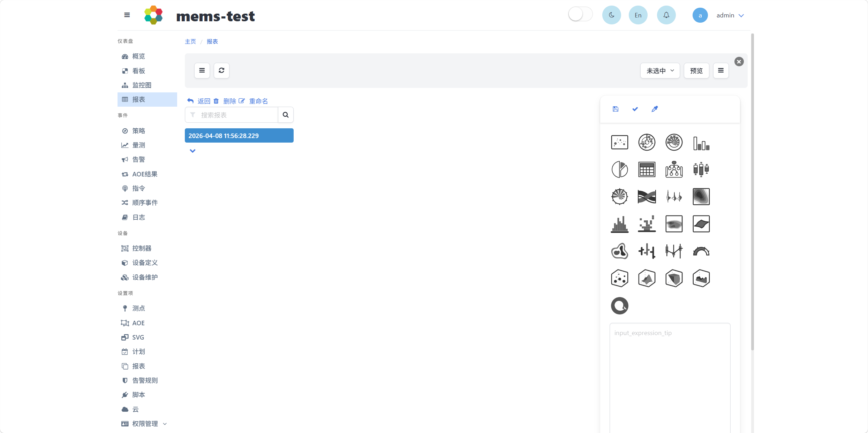Toggle the switch in the top header

point(581,15)
